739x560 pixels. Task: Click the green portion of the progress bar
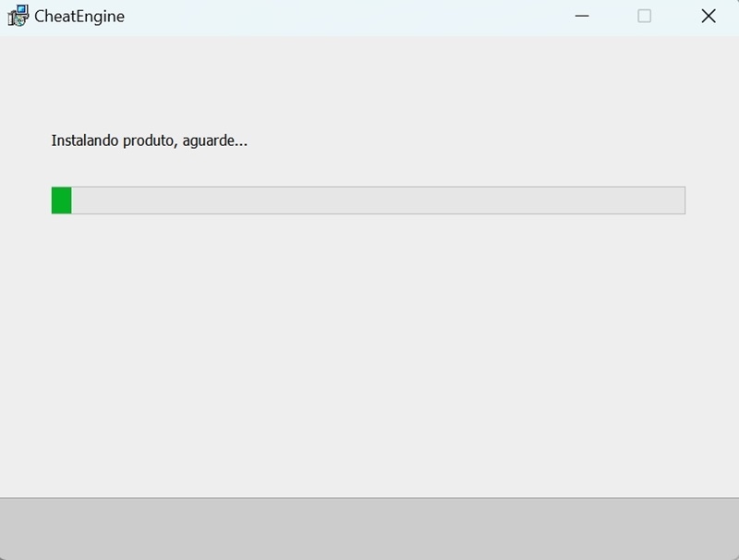tap(63, 199)
